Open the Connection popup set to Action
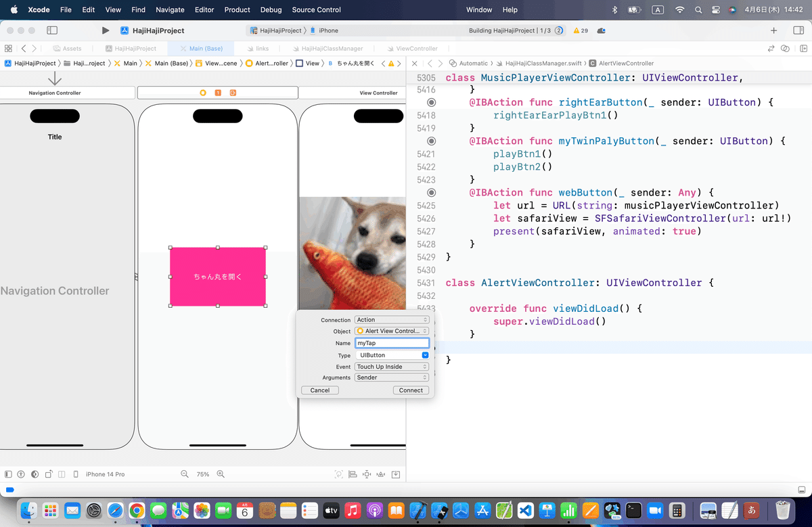812x527 pixels. tap(392, 320)
